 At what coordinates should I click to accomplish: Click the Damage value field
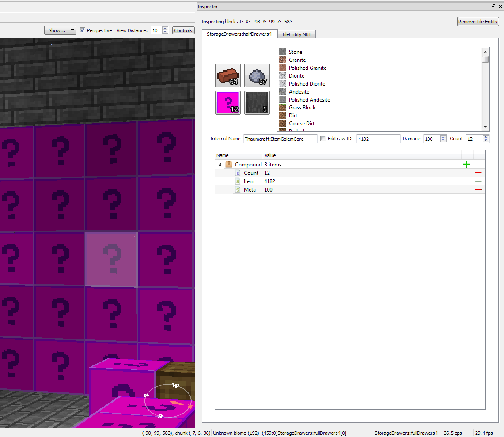[432, 139]
